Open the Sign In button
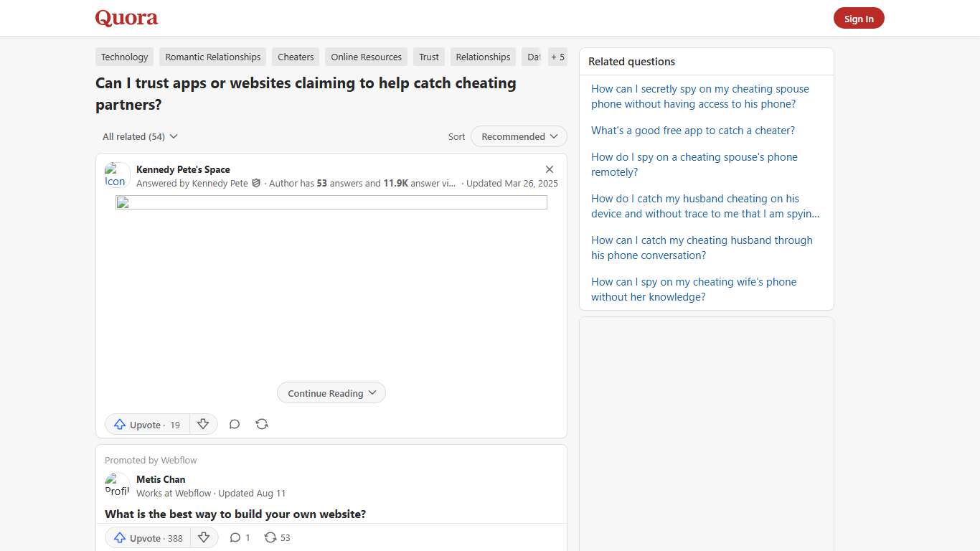 pyautogui.click(x=859, y=18)
